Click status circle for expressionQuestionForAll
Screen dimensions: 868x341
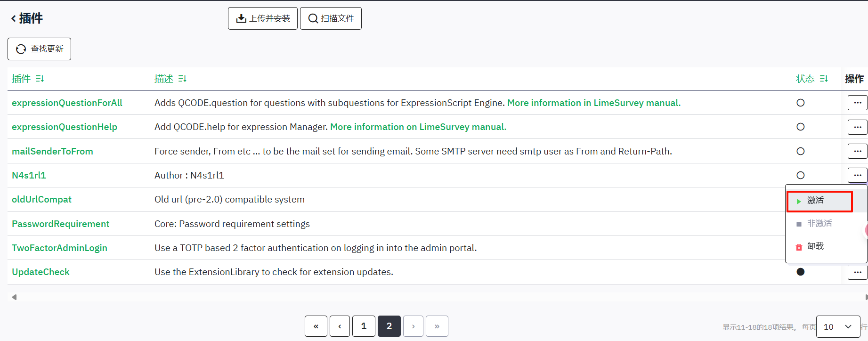[801, 103]
